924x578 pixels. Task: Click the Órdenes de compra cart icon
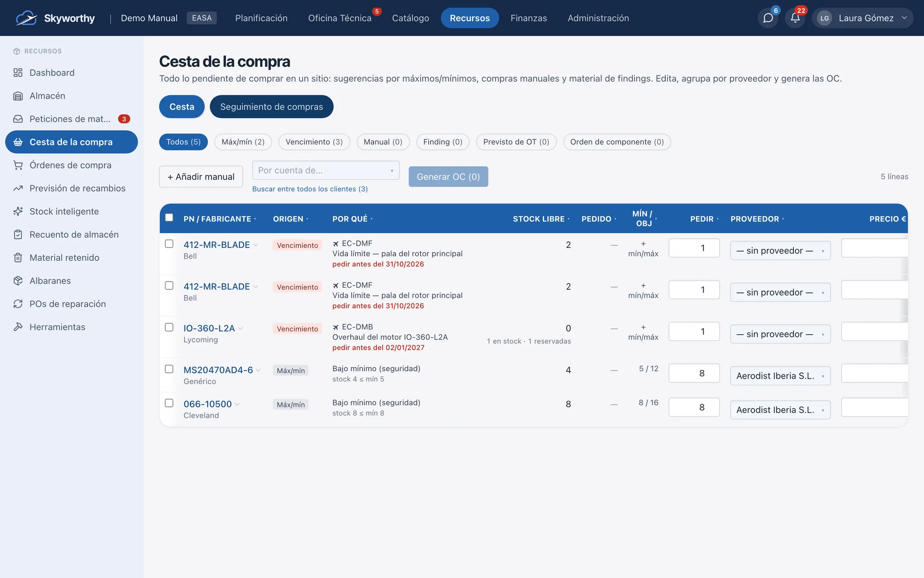click(x=18, y=165)
